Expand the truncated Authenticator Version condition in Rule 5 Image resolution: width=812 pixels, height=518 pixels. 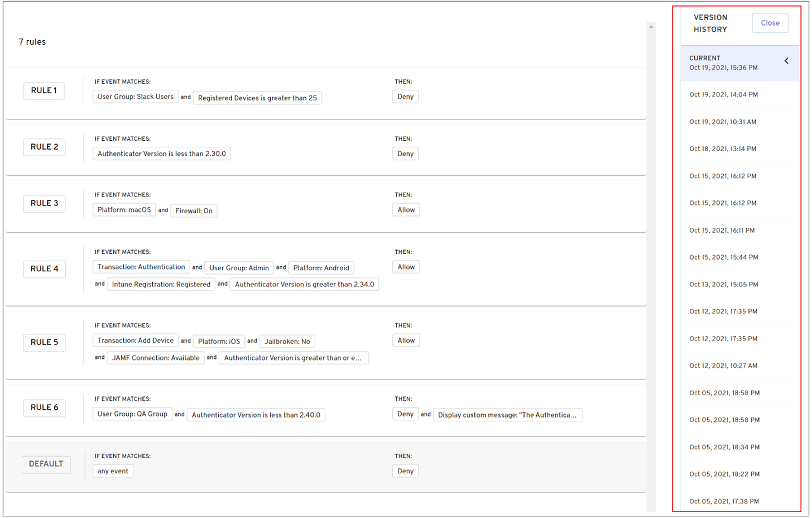(293, 358)
